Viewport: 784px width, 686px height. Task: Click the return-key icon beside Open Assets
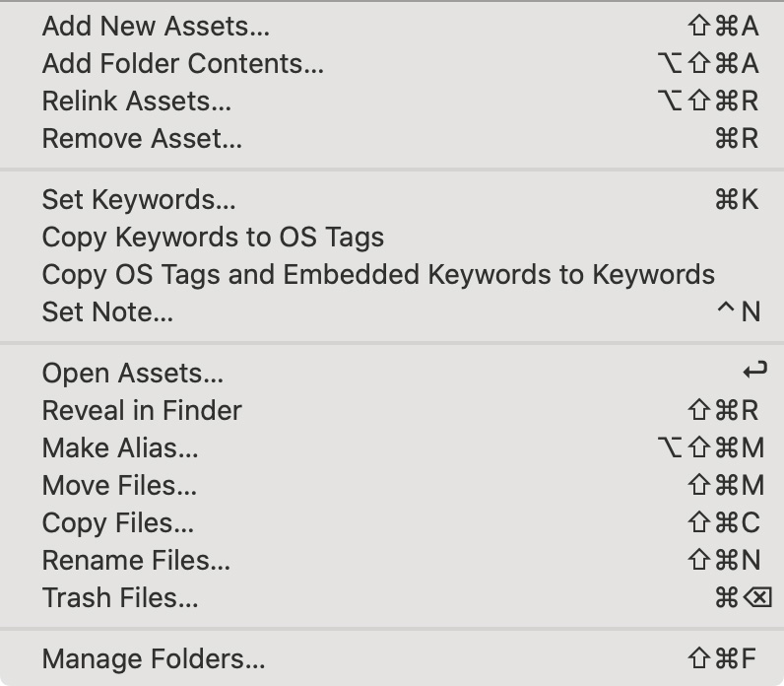[x=755, y=371]
